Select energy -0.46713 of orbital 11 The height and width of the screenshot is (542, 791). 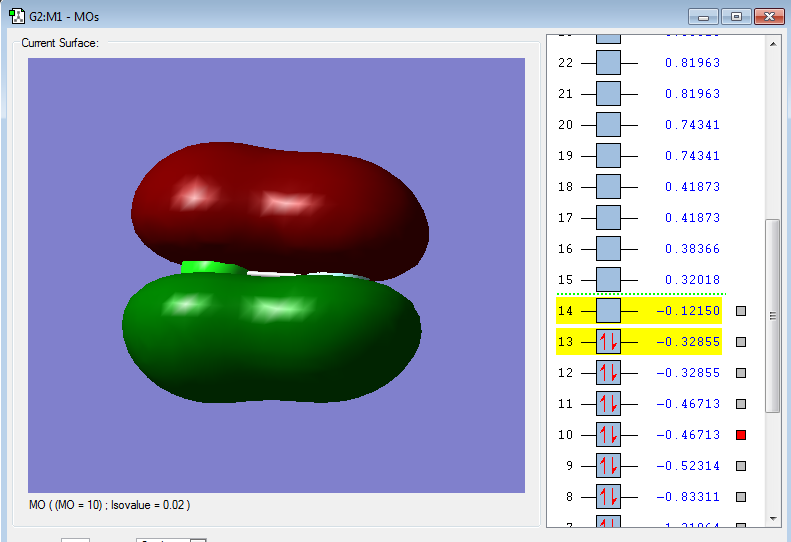coord(688,404)
